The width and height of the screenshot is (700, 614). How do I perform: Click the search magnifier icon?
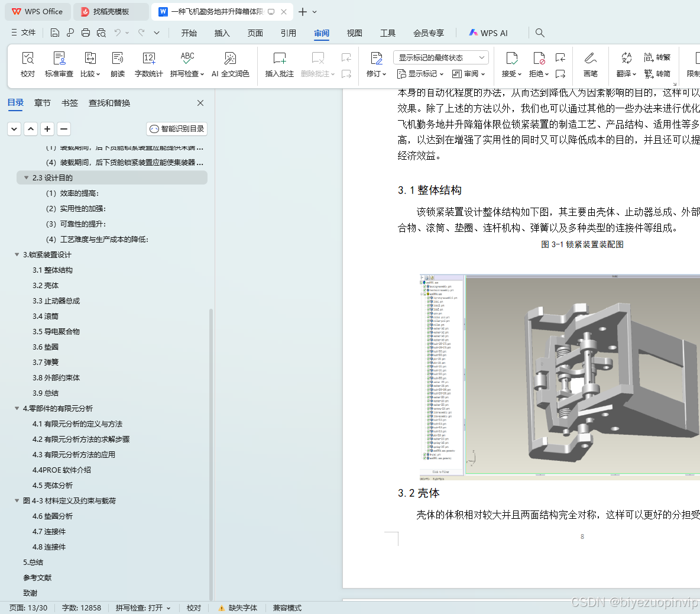(x=540, y=33)
